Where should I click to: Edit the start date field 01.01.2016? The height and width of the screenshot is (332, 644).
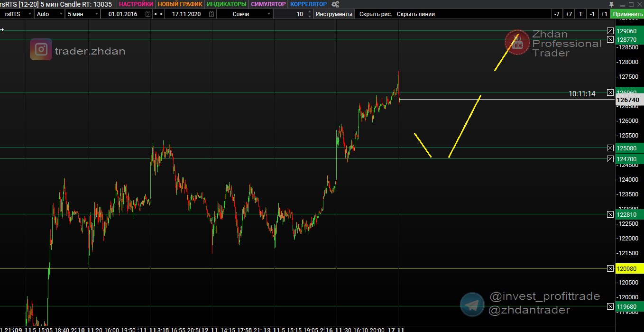coord(123,14)
